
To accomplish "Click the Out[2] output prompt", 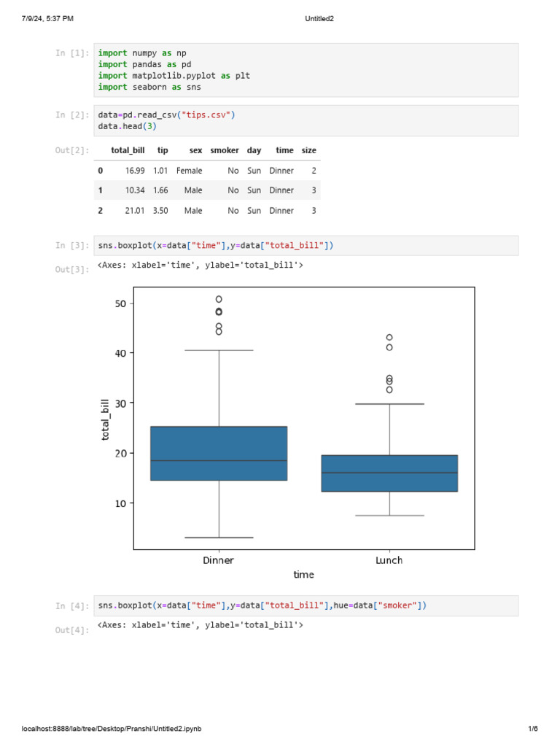I will [72, 150].
